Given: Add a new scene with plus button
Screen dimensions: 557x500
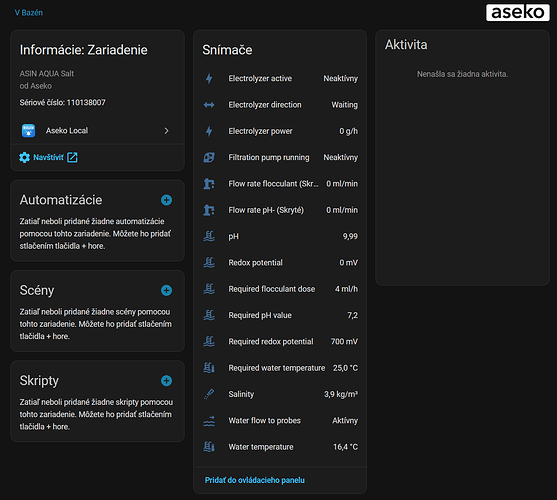Looking at the screenshot, I should pos(166,290).
